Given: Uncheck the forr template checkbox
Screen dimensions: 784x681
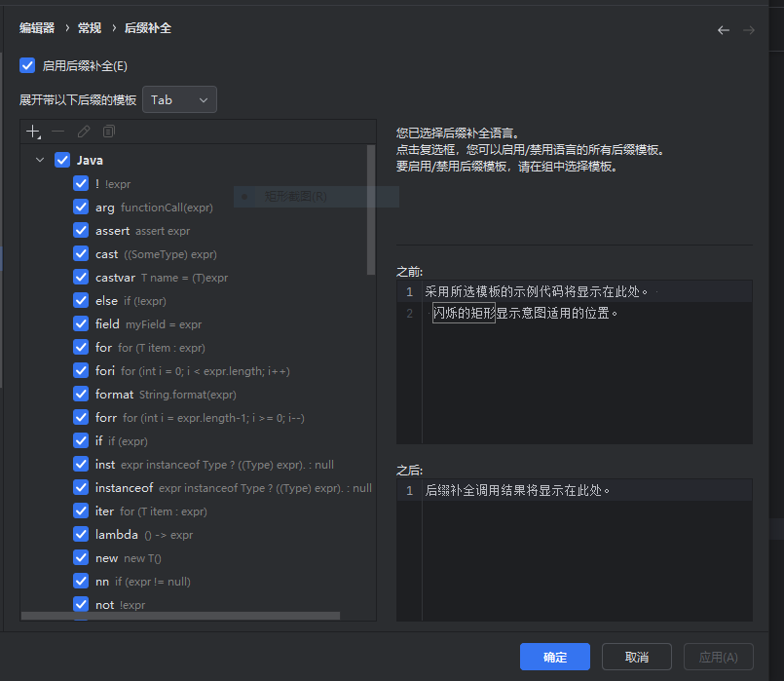Looking at the screenshot, I should [x=81, y=418].
